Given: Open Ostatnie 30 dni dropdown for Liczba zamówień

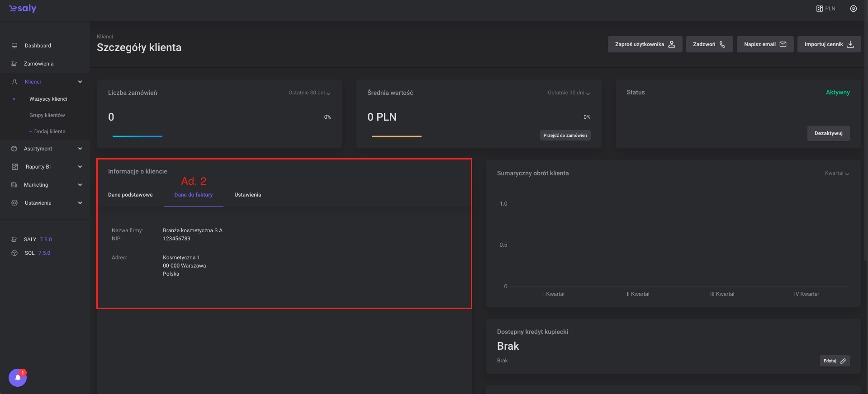Looking at the screenshot, I should [x=309, y=93].
